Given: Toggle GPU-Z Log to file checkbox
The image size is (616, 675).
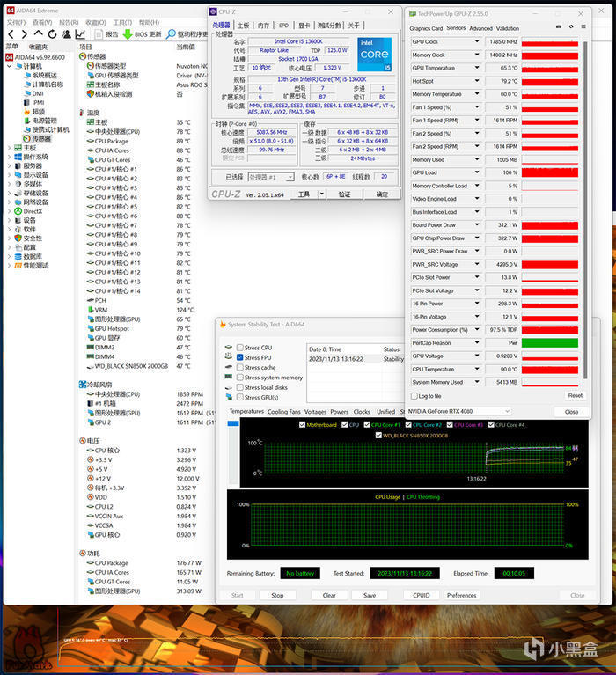Looking at the screenshot, I should coord(414,396).
